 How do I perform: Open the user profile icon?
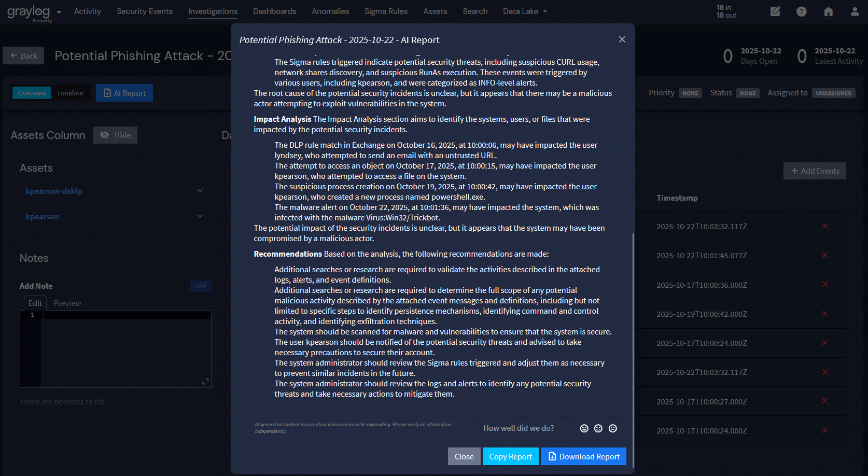pyautogui.click(x=856, y=11)
